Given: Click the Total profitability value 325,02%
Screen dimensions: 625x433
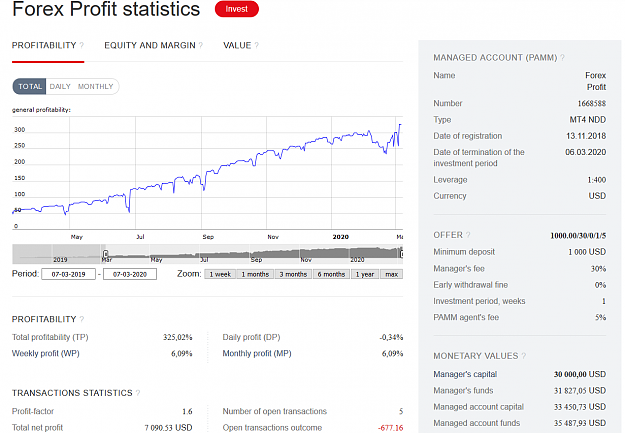Looking at the screenshot, I should click(177, 337).
